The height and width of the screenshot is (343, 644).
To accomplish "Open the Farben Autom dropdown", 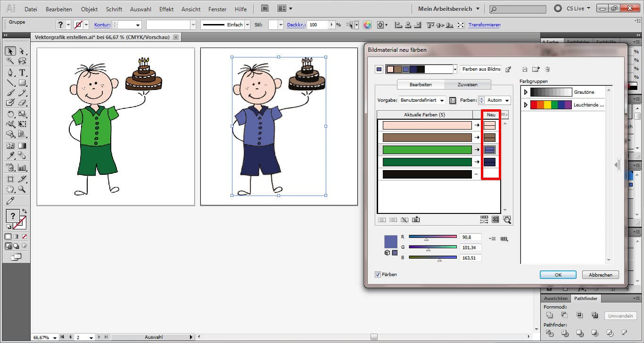I will tap(498, 100).
